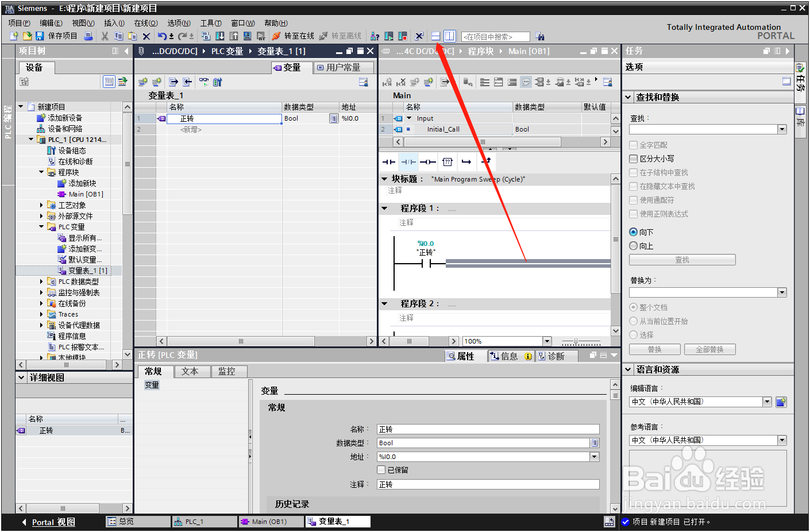Open the 编辑语言 dropdown
The image size is (810, 532).
pyautogui.click(x=767, y=402)
